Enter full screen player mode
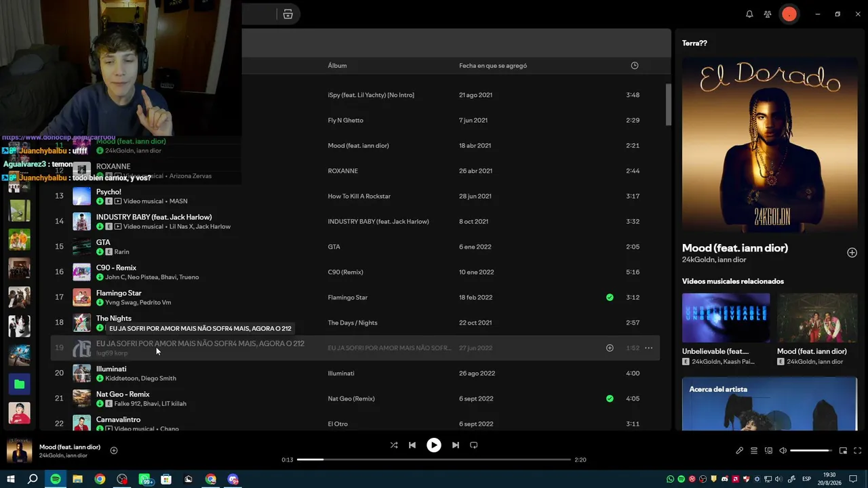This screenshot has width=868, height=488. tap(858, 451)
